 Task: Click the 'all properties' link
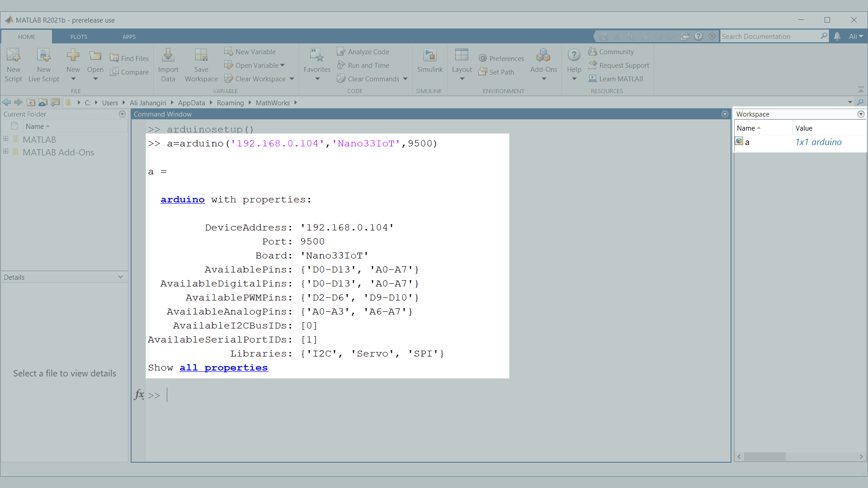pyautogui.click(x=223, y=368)
